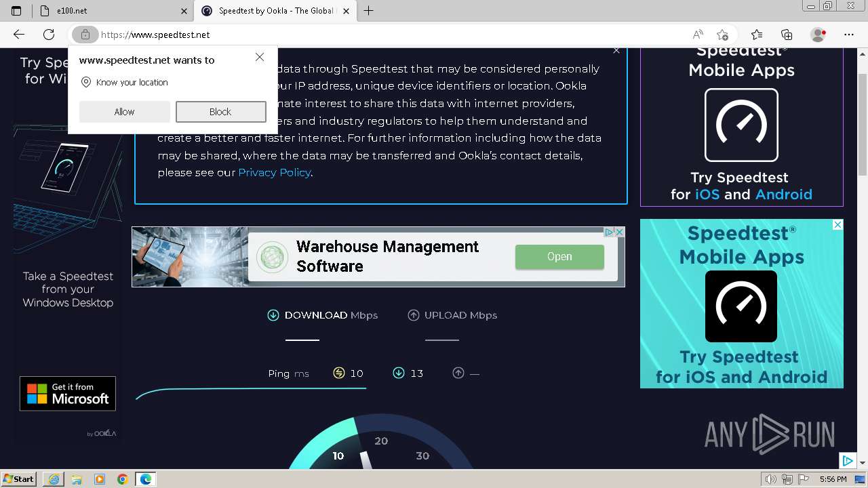Open Edge settings and more menu
The height and width of the screenshot is (488, 868).
(849, 35)
